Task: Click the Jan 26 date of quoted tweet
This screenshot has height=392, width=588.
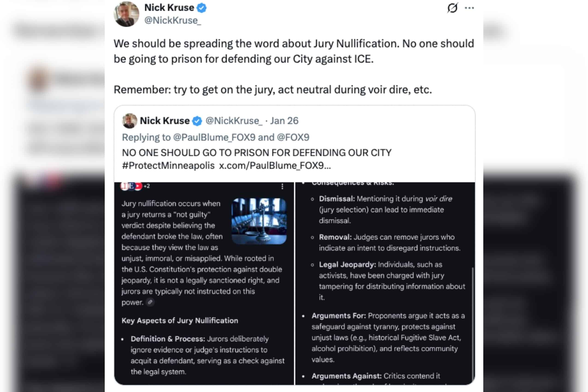Action: [x=284, y=121]
